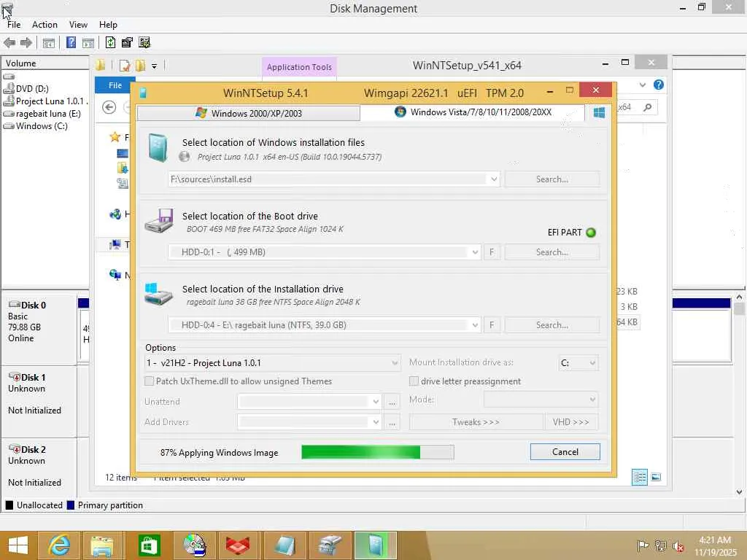Expand the Explorer ribbon chevron

[643, 85]
